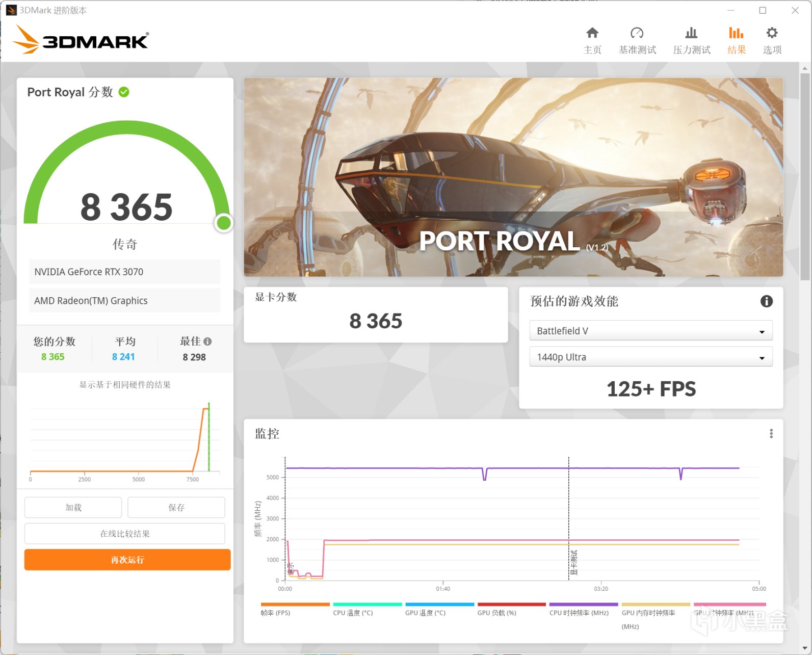This screenshot has width=812, height=655.
Task: Toggle the GPU 负载 (%) legend series
Action: point(512,610)
